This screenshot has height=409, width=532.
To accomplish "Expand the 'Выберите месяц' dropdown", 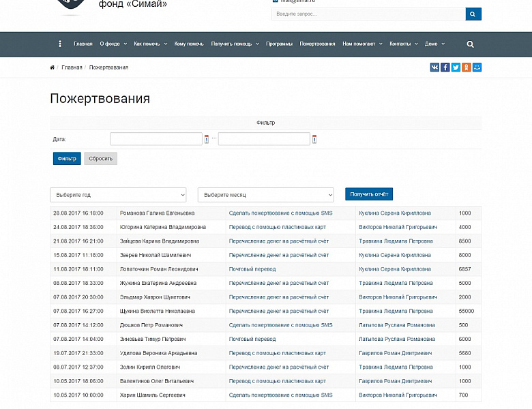I will 265,195.
